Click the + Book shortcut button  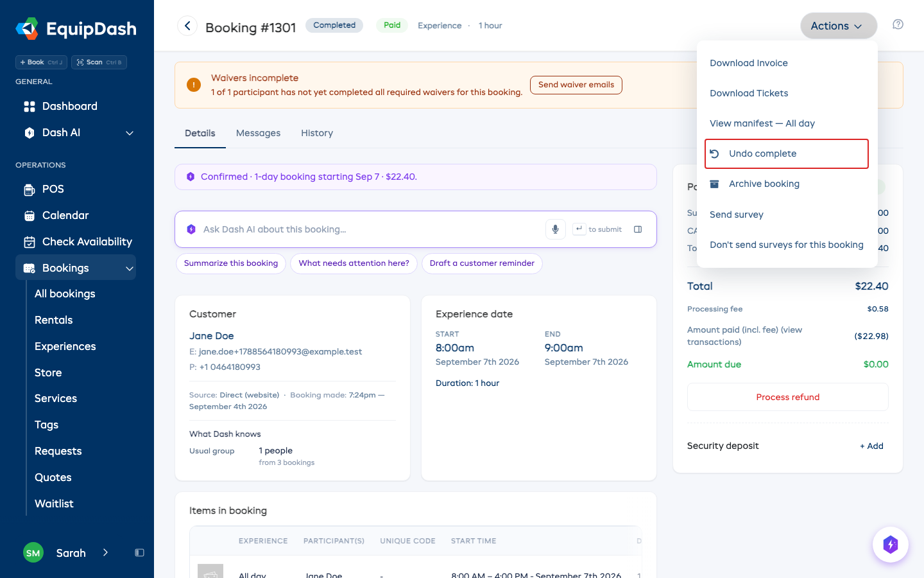pos(41,62)
